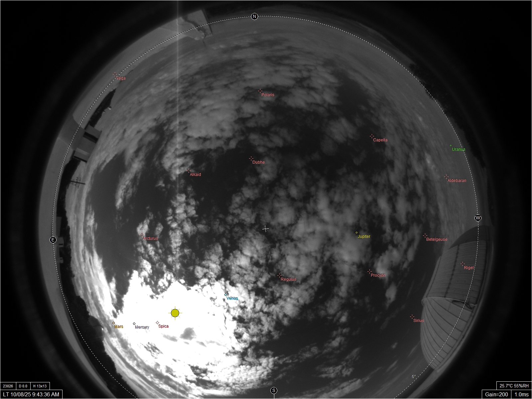Click the white zenith crosshair at center

tap(265, 229)
